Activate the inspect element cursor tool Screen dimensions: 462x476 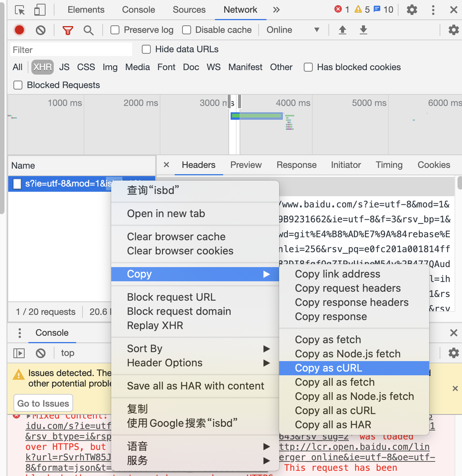(19, 10)
